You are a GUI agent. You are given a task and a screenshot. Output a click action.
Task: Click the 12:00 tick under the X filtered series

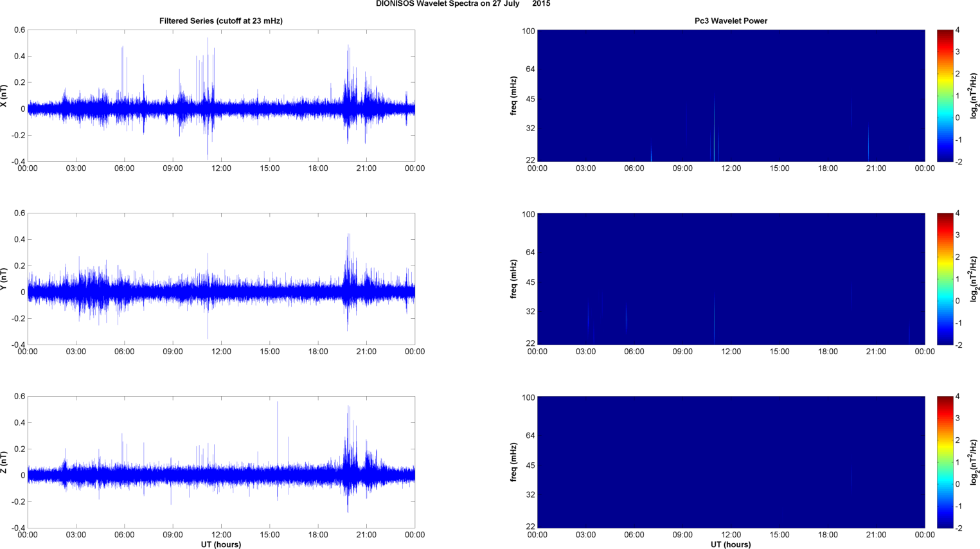[221, 168]
